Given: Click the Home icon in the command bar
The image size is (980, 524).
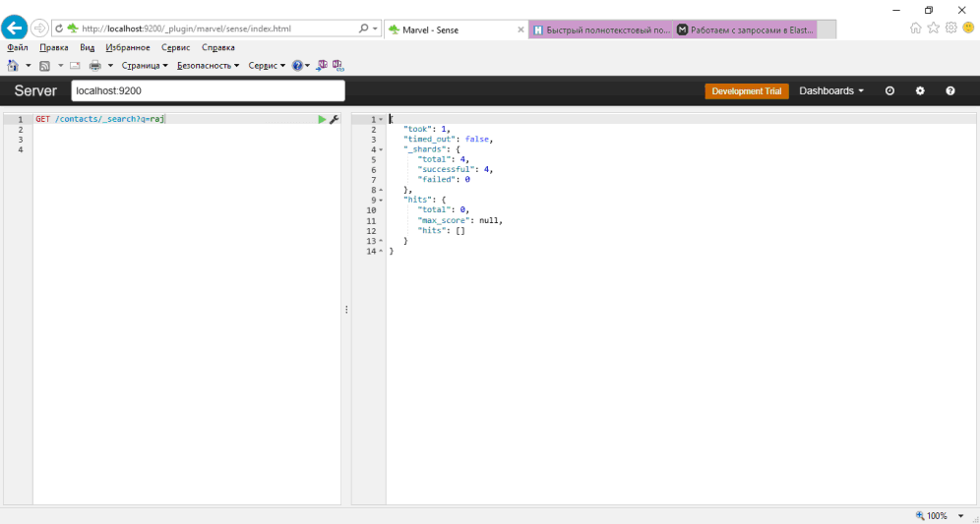Looking at the screenshot, I should (x=13, y=65).
